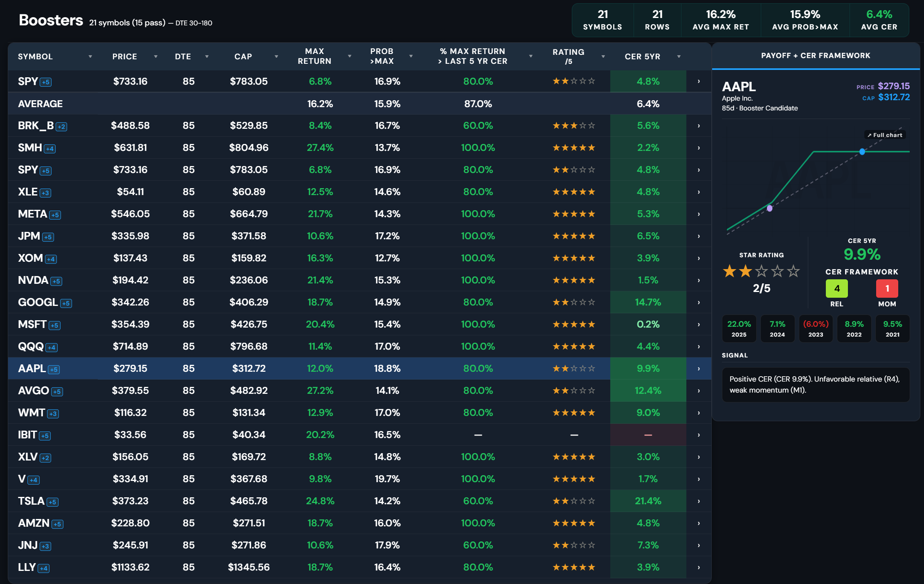Click the +2 badge next to BRK_B
This screenshot has width=924, height=584.
[x=61, y=127]
